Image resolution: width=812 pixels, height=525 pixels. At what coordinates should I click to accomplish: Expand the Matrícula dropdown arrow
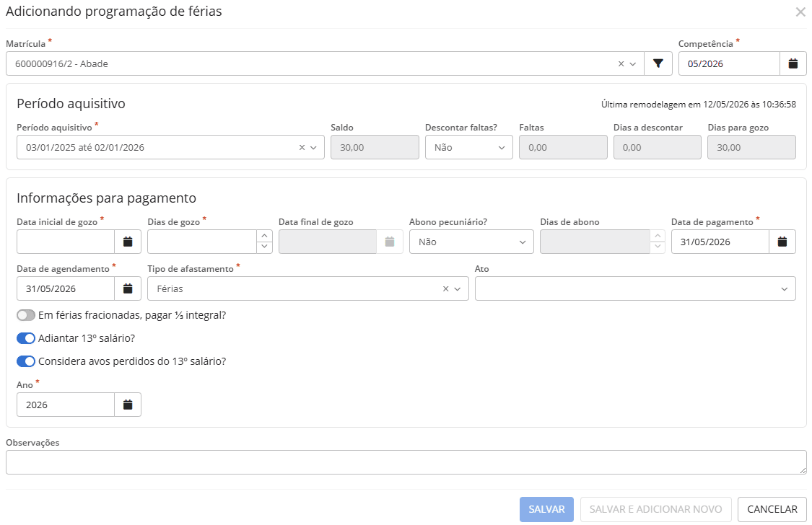pyautogui.click(x=633, y=63)
